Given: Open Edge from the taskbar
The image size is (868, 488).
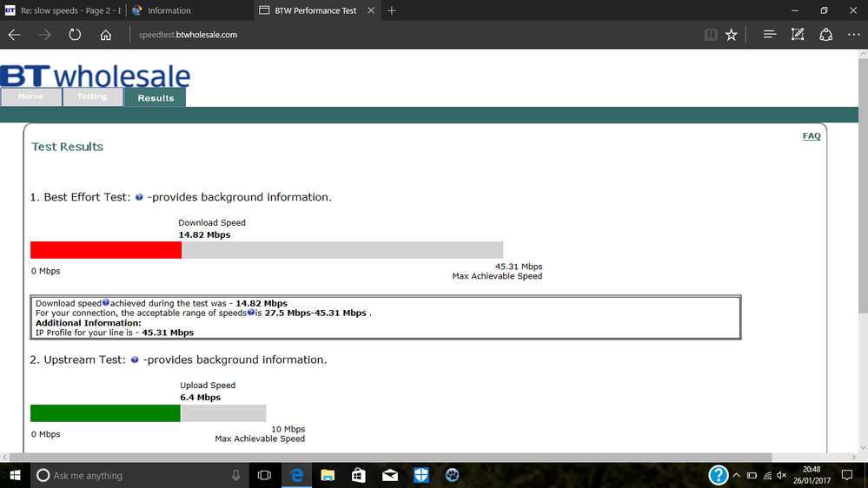Looking at the screenshot, I should pos(296,475).
